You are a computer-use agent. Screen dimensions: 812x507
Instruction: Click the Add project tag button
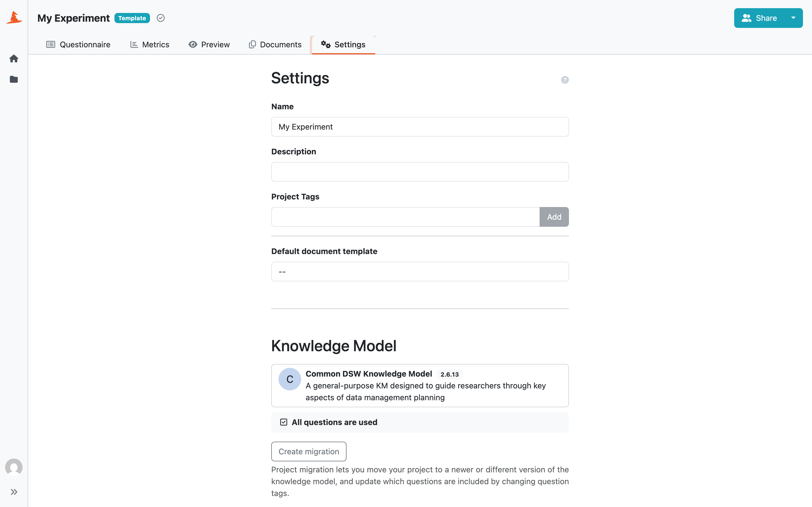point(554,217)
